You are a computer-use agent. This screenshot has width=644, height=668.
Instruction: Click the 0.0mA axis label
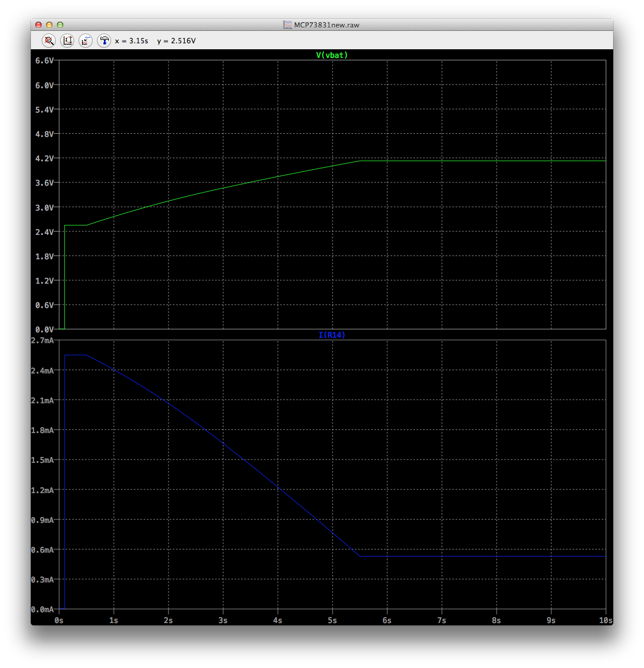pos(42,610)
